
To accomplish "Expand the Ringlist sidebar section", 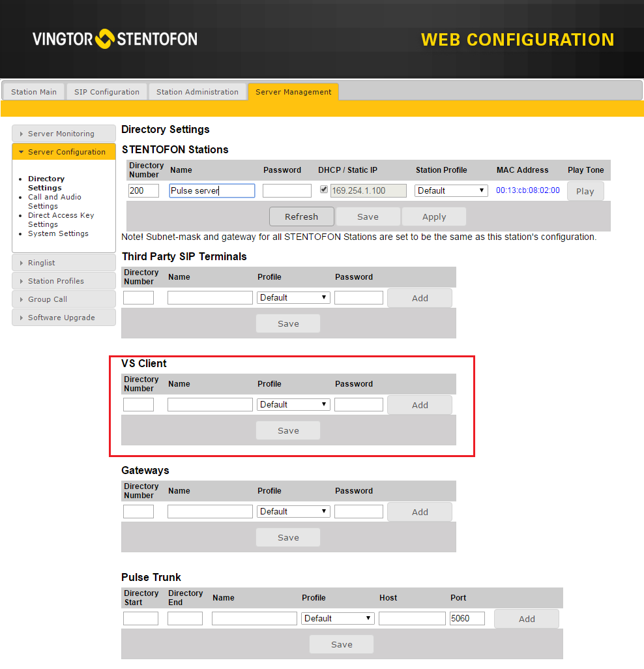I will (63, 263).
